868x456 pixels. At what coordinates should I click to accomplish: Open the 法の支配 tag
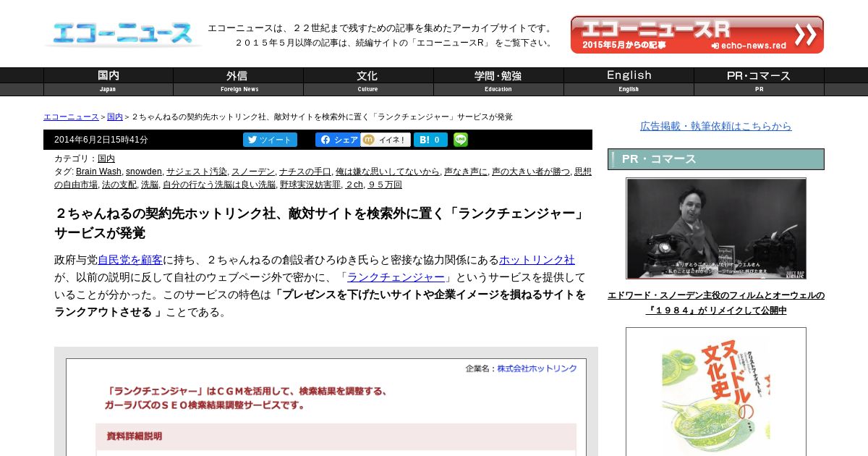coord(119,185)
